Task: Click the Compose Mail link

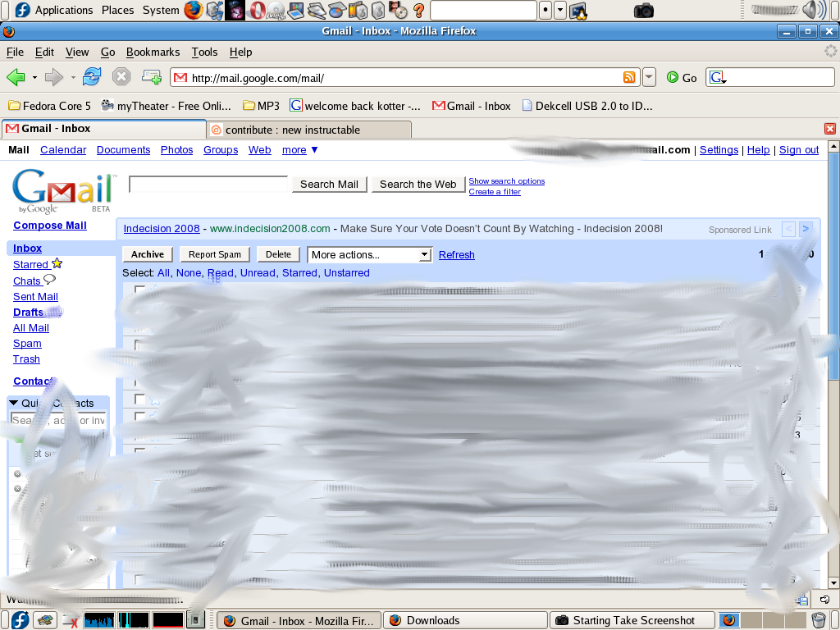Action: tap(50, 226)
